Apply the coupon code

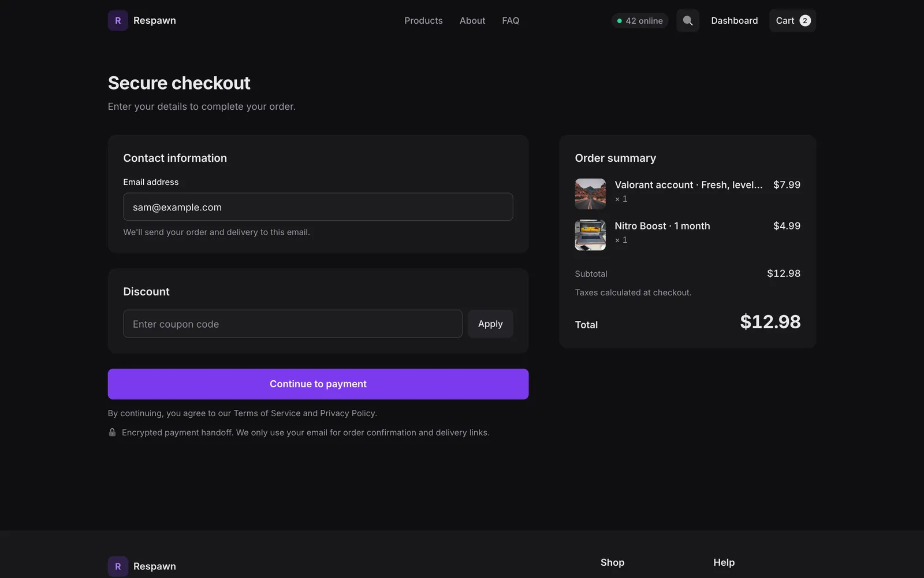tap(490, 324)
